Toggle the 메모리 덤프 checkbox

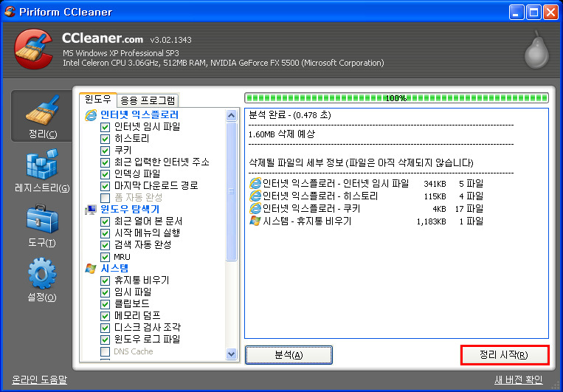[x=105, y=316]
